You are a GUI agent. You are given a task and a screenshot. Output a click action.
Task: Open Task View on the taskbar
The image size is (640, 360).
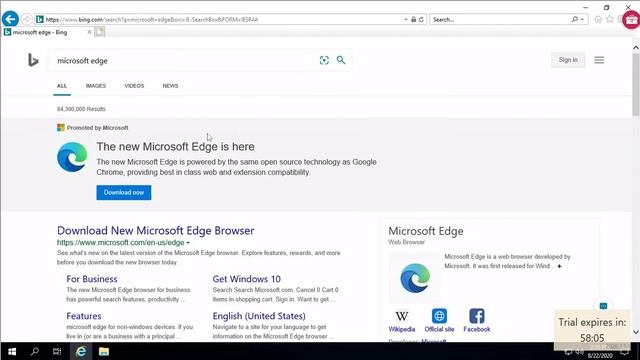(x=57, y=351)
